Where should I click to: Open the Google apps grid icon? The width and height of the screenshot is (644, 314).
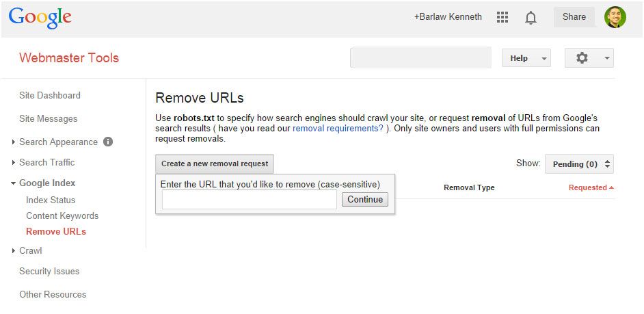(x=502, y=17)
